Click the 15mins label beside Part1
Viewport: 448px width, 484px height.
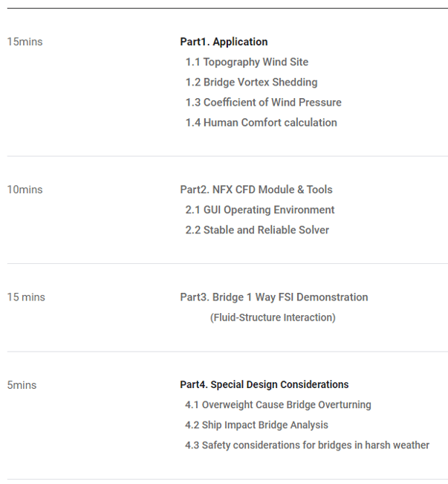tap(25, 42)
